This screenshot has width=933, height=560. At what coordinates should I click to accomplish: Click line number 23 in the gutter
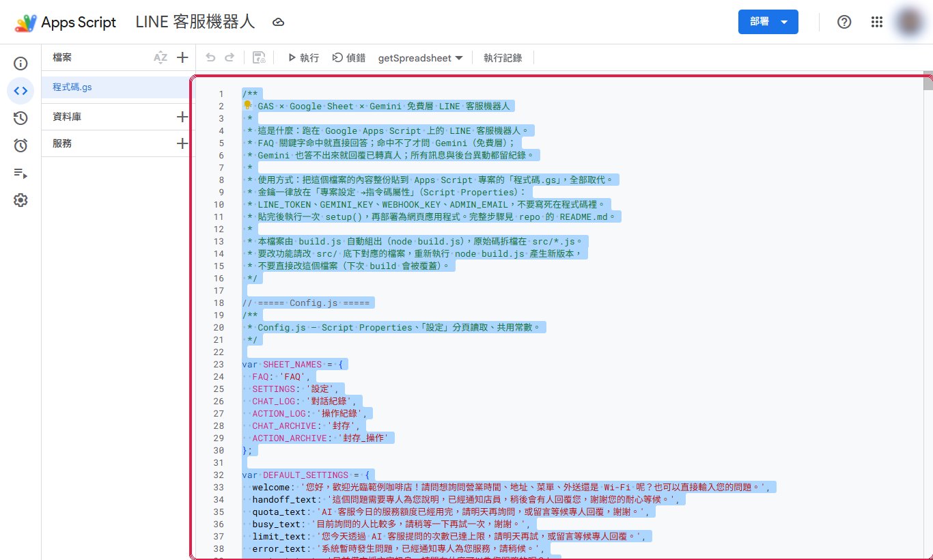[219, 365]
